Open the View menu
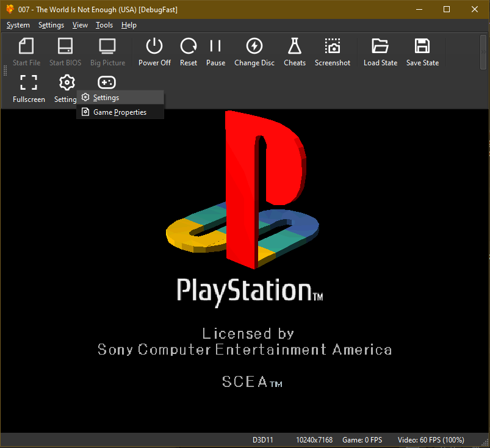 point(80,25)
